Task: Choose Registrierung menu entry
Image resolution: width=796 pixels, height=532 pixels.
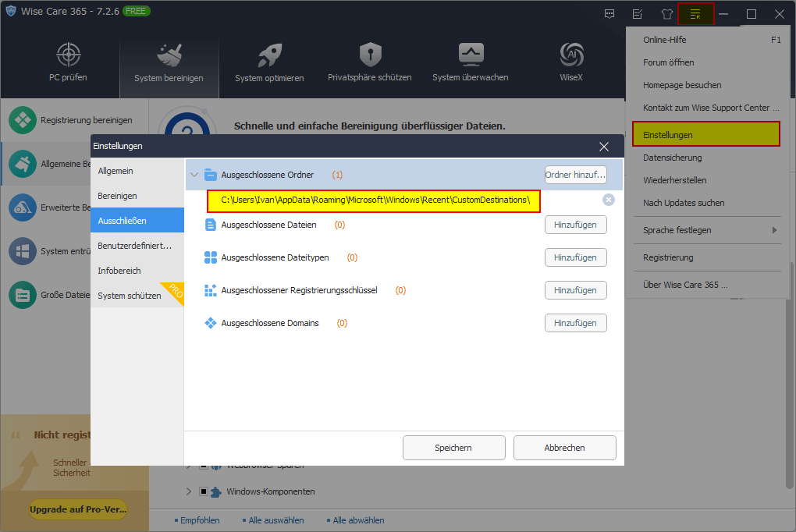Action: coord(707,257)
